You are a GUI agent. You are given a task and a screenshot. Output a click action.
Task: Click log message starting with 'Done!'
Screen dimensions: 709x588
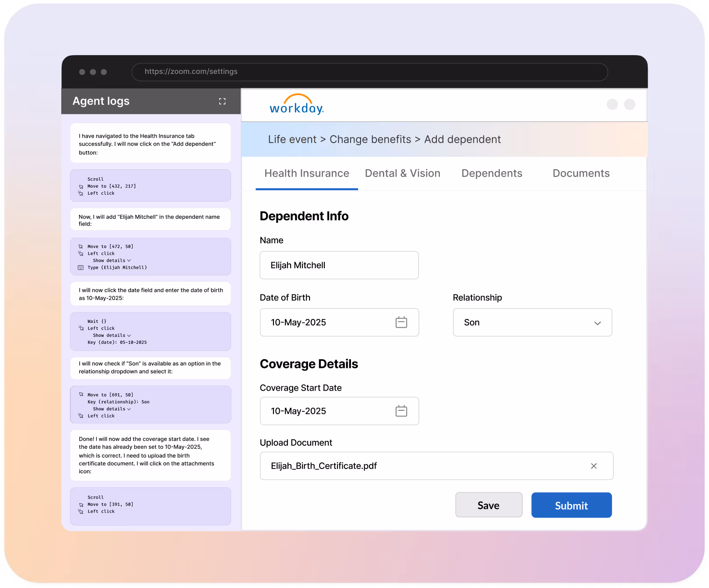pos(151,455)
